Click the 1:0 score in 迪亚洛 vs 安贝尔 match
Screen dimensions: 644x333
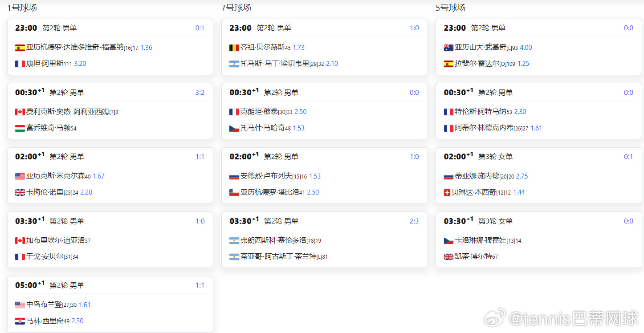click(x=200, y=221)
